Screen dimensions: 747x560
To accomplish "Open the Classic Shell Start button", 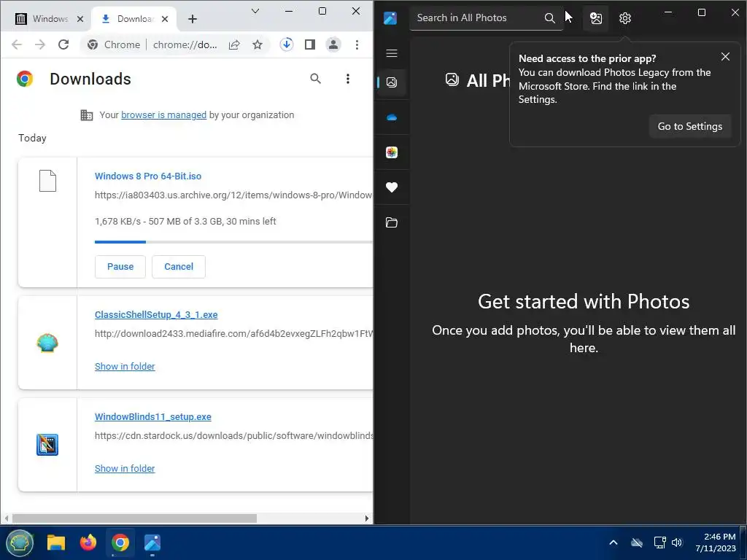I will point(20,542).
